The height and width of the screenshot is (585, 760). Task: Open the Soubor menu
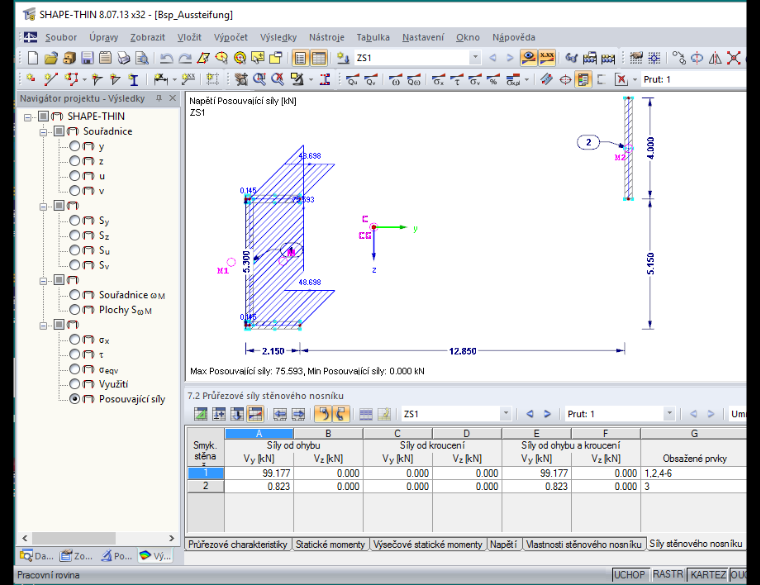click(x=61, y=37)
